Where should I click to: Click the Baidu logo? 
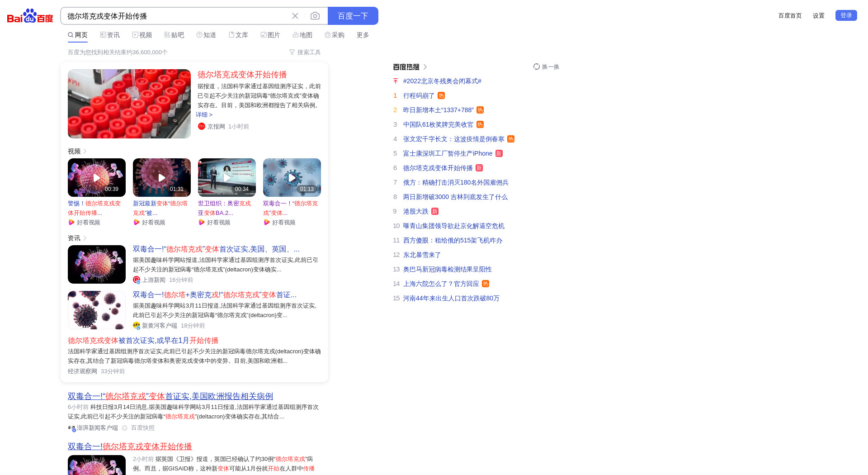(x=30, y=16)
